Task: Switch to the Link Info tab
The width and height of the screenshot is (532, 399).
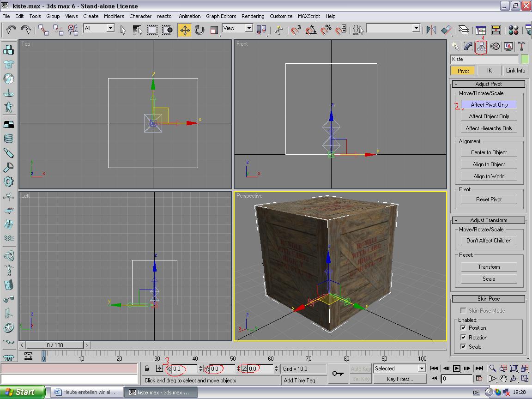Action: tap(515, 71)
